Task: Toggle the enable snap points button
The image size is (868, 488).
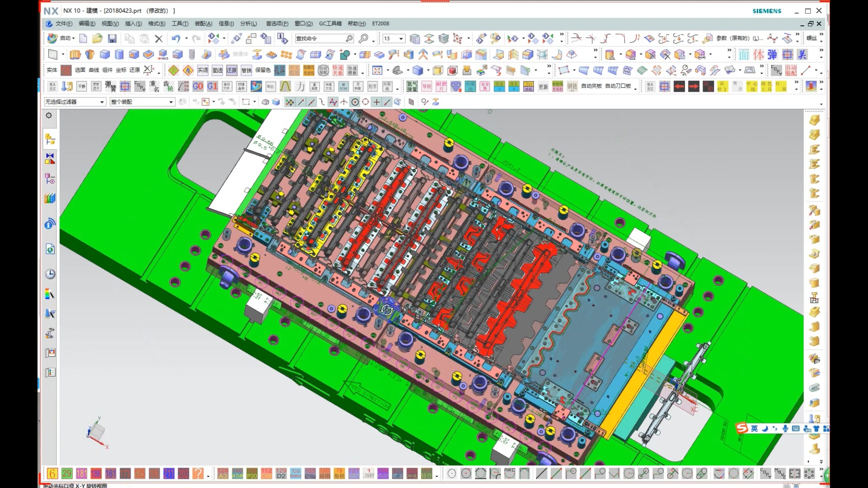Action: pos(289,102)
